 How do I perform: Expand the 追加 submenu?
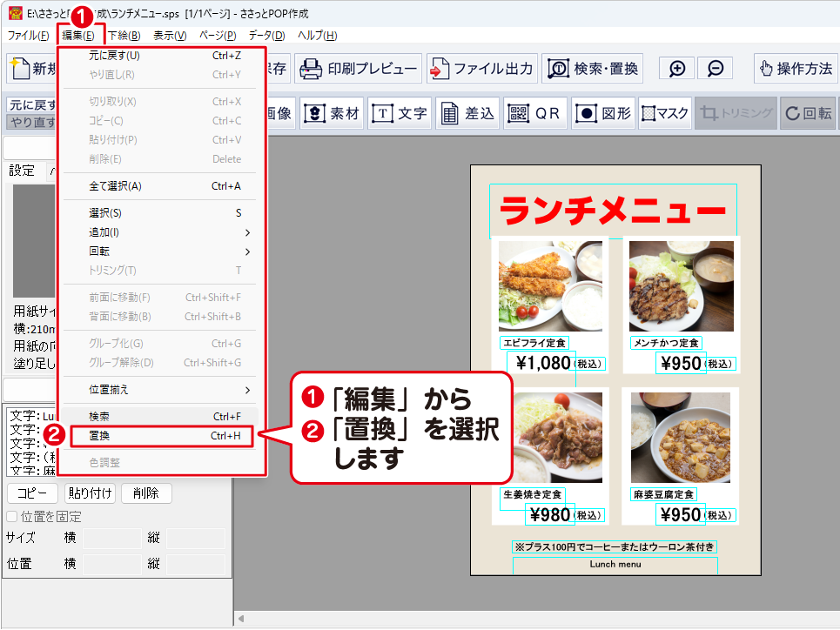pos(161,232)
